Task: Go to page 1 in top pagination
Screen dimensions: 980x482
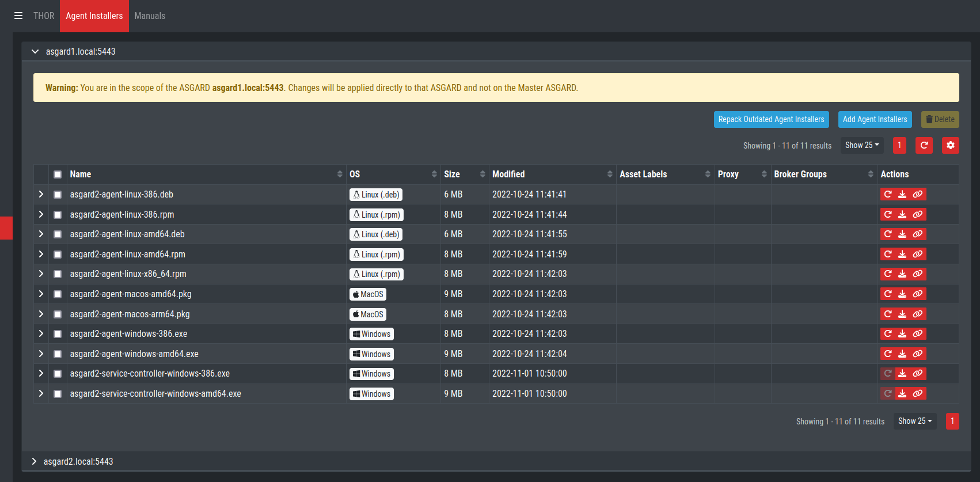Action: click(x=899, y=146)
